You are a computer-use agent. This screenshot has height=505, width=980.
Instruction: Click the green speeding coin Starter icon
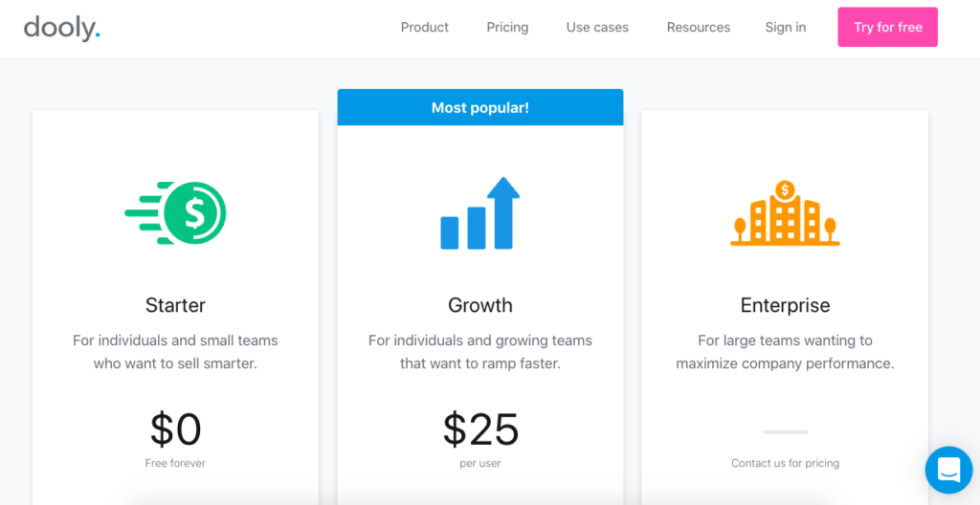[176, 212]
